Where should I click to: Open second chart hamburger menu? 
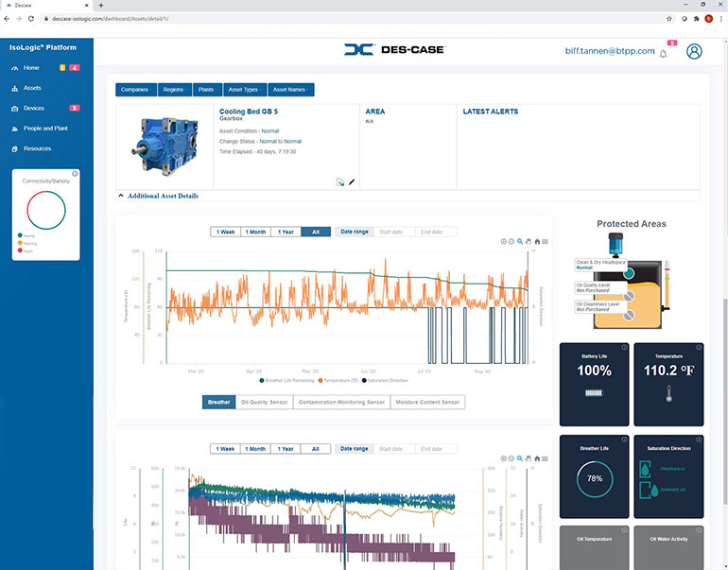(546, 458)
